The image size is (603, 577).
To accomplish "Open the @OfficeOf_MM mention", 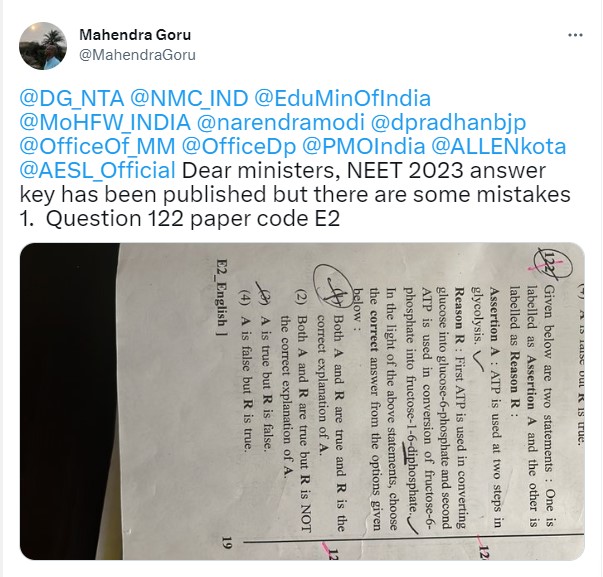I will pos(97,147).
